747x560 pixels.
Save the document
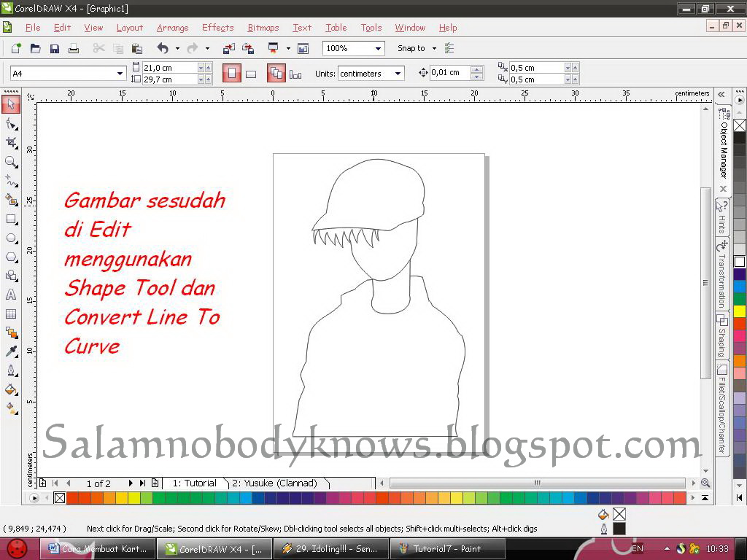(x=54, y=48)
